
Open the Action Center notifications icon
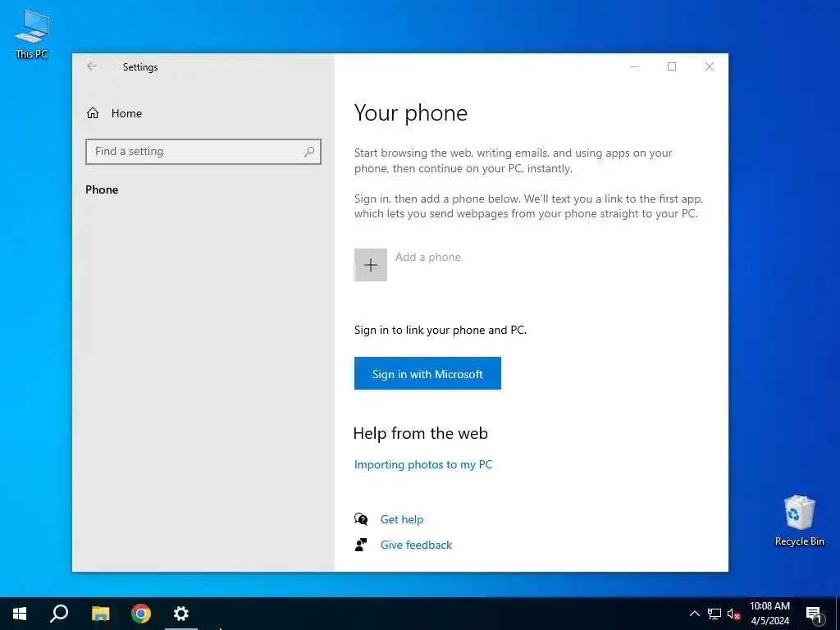(x=814, y=614)
